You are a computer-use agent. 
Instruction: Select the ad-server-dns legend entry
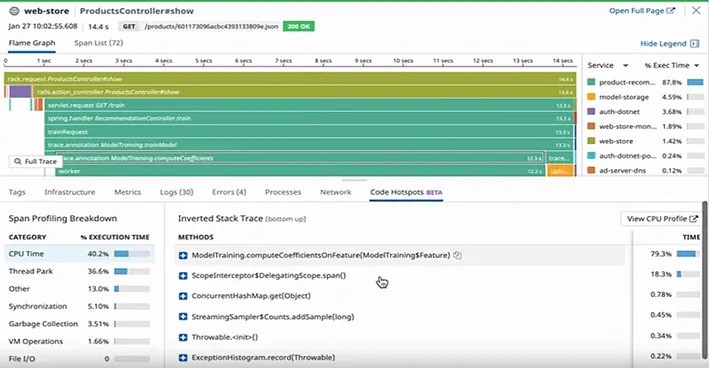coord(645,170)
